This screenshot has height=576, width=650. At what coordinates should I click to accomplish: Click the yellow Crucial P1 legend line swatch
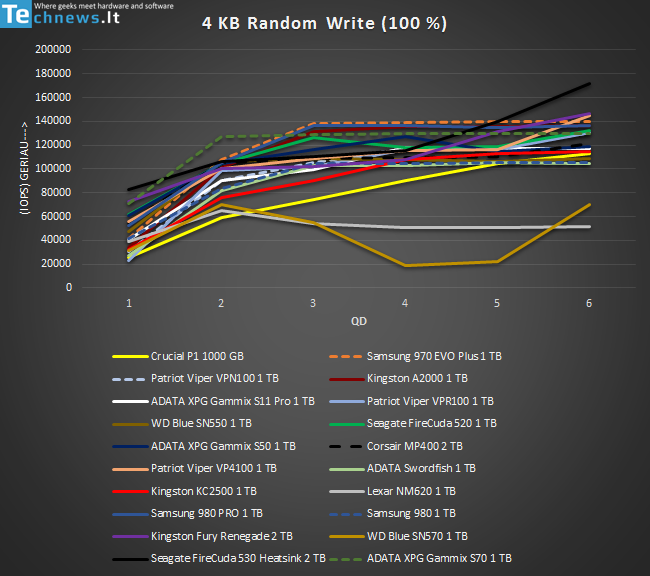pos(130,357)
